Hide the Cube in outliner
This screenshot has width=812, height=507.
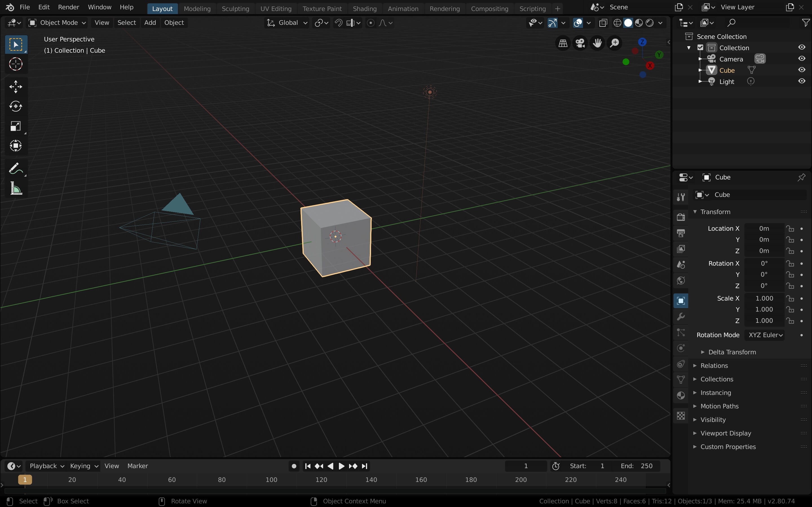(x=802, y=70)
